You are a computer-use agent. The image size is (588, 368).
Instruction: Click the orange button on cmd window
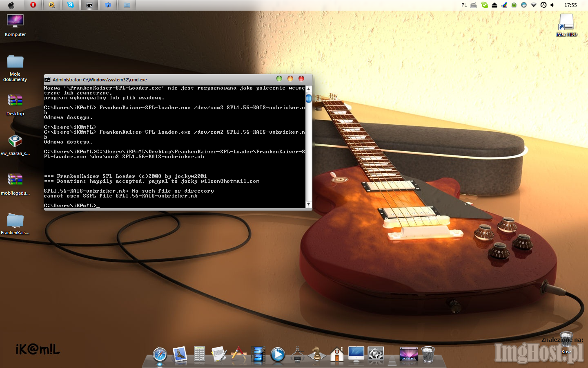tap(290, 79)
